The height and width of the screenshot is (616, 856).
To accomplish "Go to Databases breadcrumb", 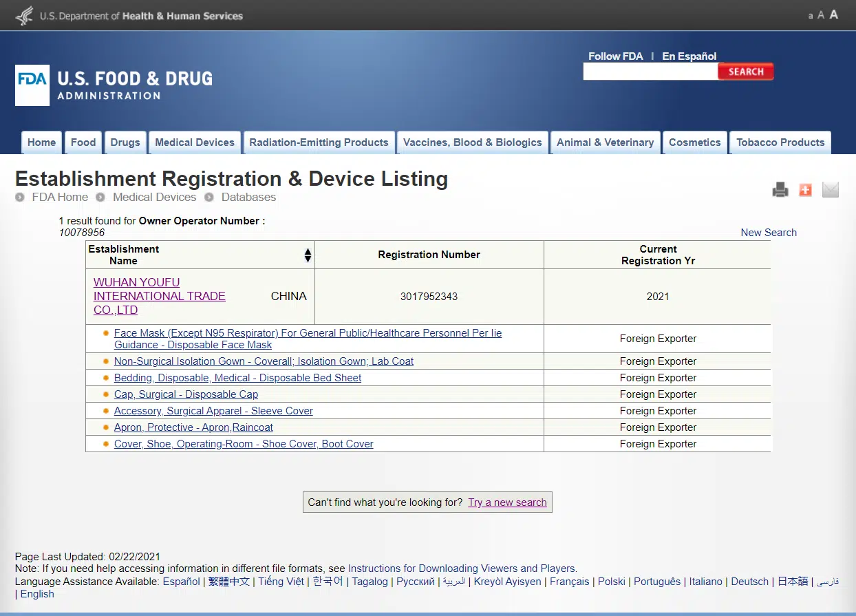I will pyautogui.click(x=248, y=197).
